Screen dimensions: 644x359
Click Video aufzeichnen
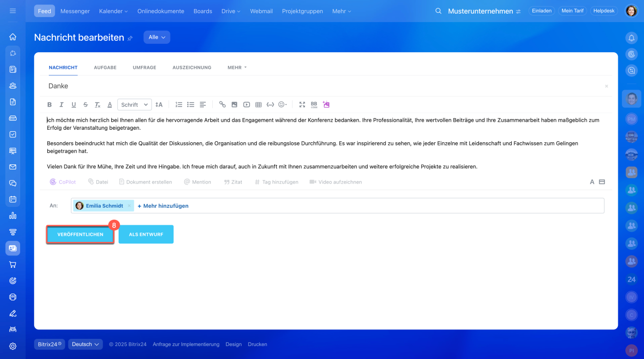tap(336, 182)
